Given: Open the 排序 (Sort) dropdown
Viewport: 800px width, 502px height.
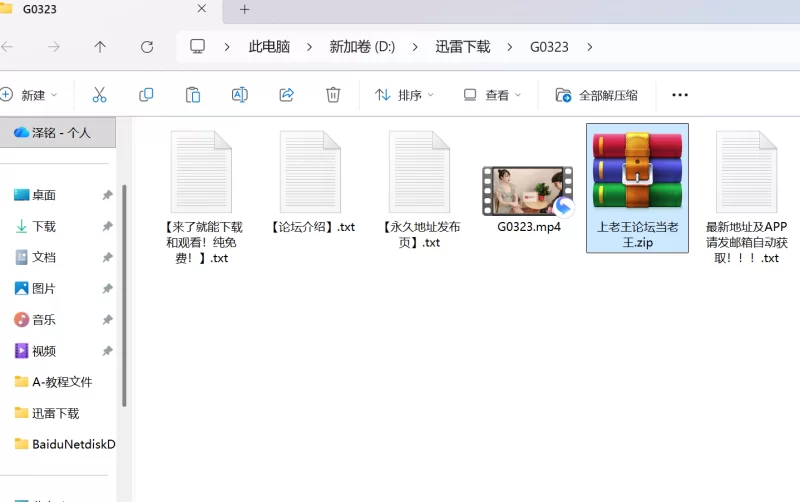Looking at the screenshot, I should [404, 95].
